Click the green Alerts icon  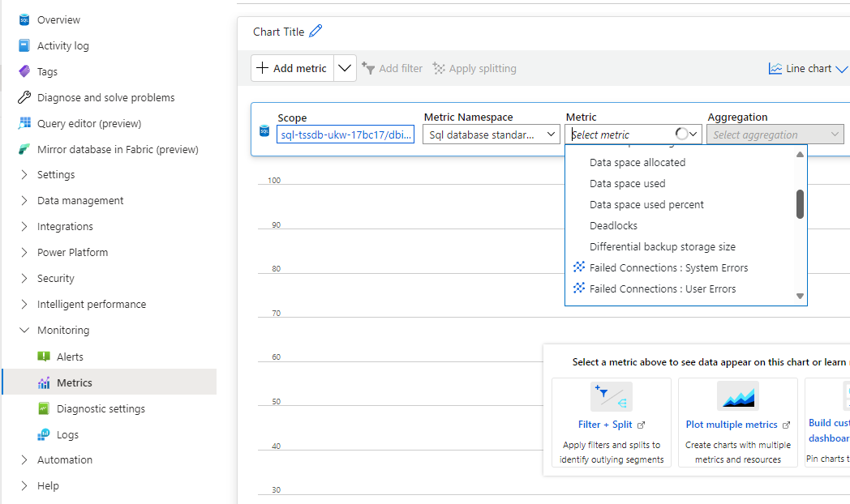pyautogui.click(x=44, y=357)
